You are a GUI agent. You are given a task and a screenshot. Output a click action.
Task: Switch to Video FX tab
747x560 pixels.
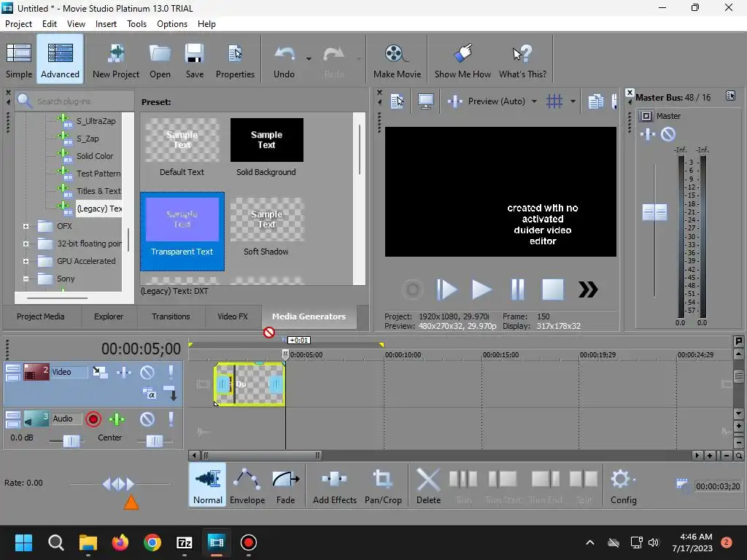click(233, 316)
